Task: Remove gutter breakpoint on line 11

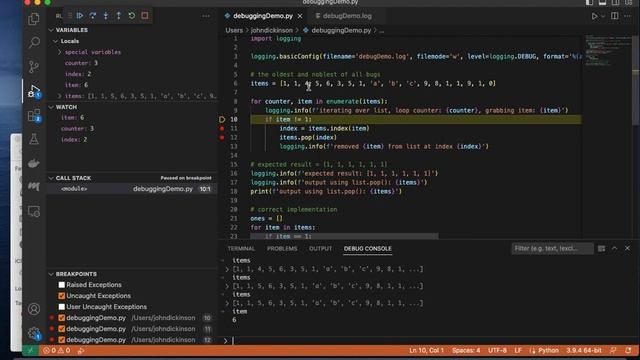Action: [222, 128]
